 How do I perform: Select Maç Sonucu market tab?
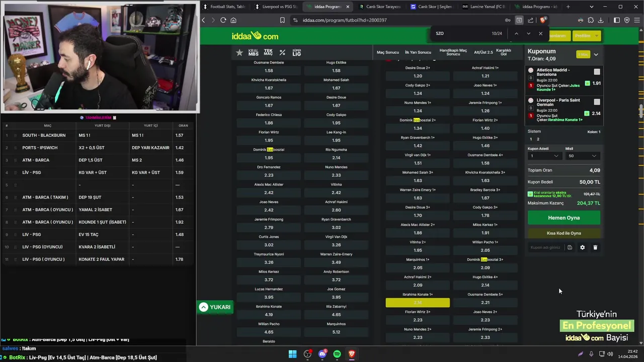(x=388, y=52)
